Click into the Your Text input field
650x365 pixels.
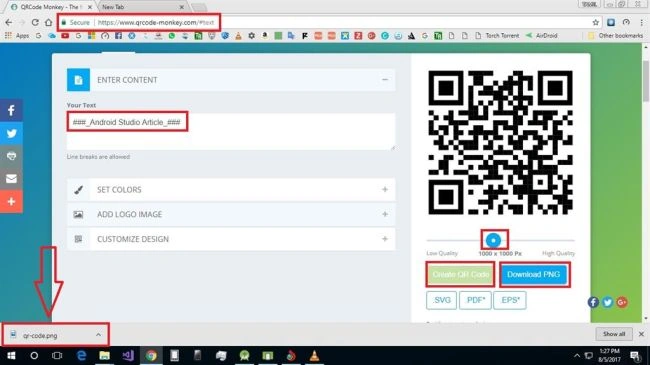point(231,131)
